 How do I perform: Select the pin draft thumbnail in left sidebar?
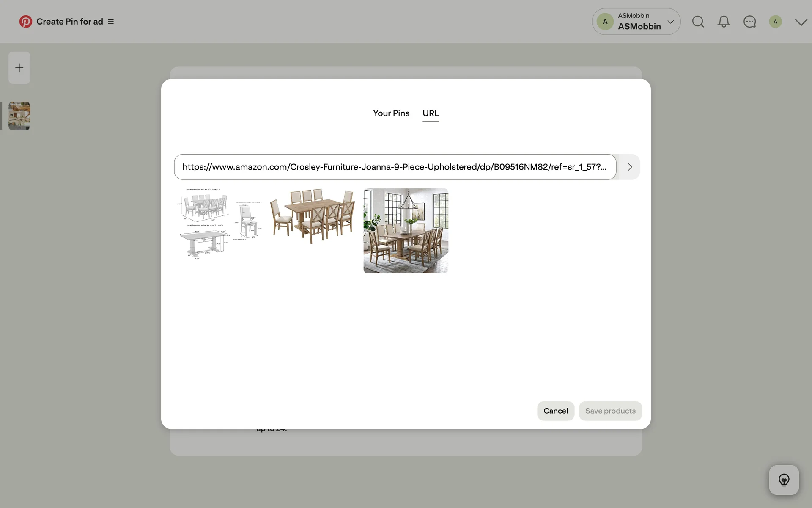pos(19,116)
